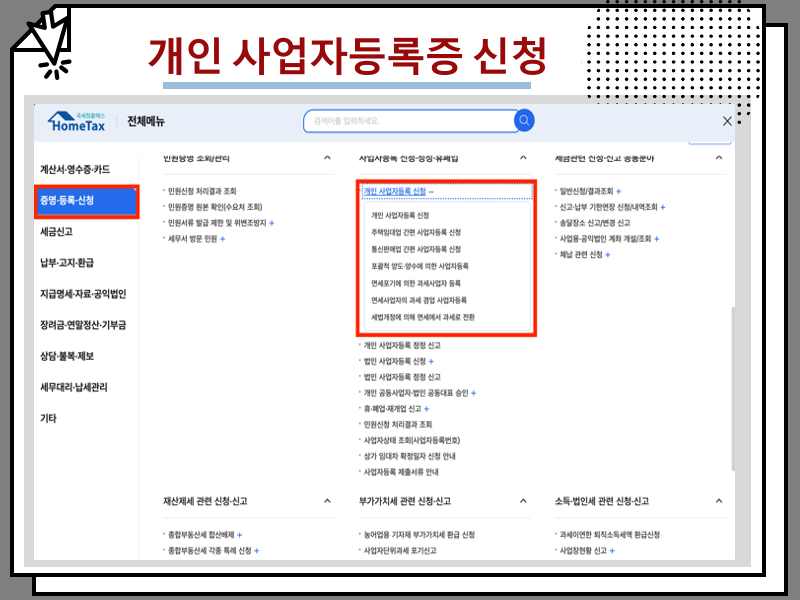Open 신고·납부 기한연장 신청/내역조회

point(609,207)
